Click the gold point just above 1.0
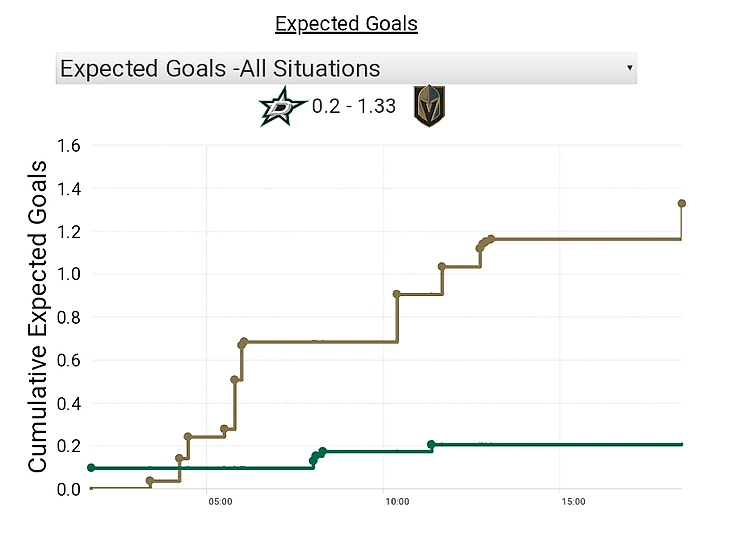 click(442, 266)
